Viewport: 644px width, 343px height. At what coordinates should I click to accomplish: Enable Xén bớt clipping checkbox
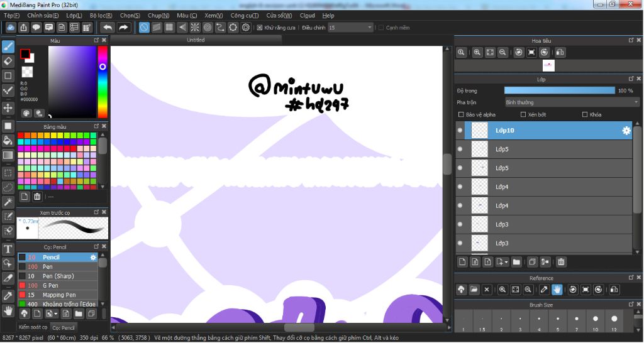(x=523, y=114)
